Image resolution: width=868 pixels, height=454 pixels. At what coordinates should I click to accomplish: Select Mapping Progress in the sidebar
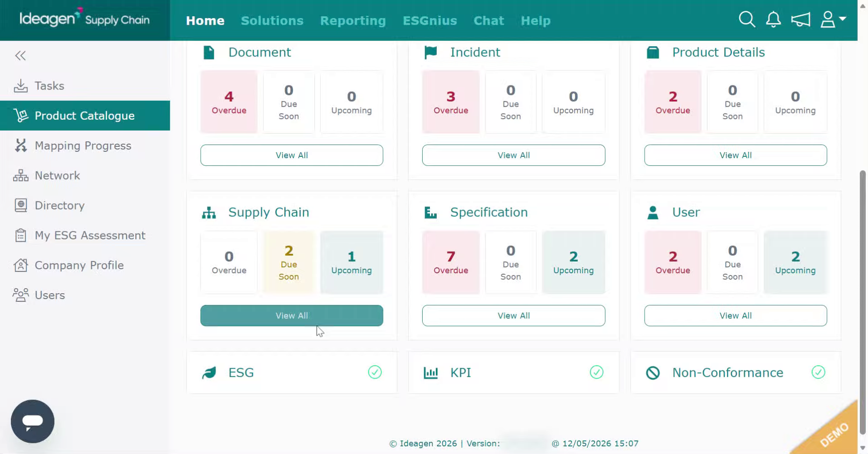85,145
